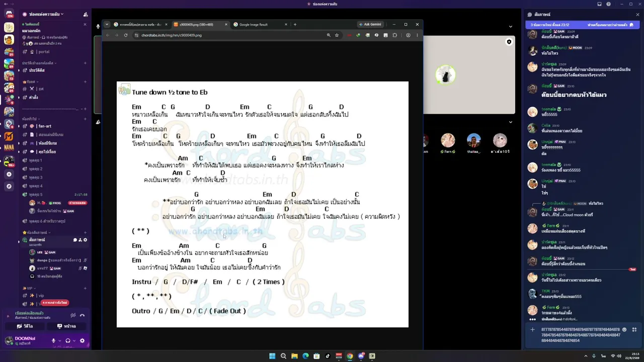This screenshot has width=644, height=362.
Task: Click the new mentions pill
Action: coord(55,303)
